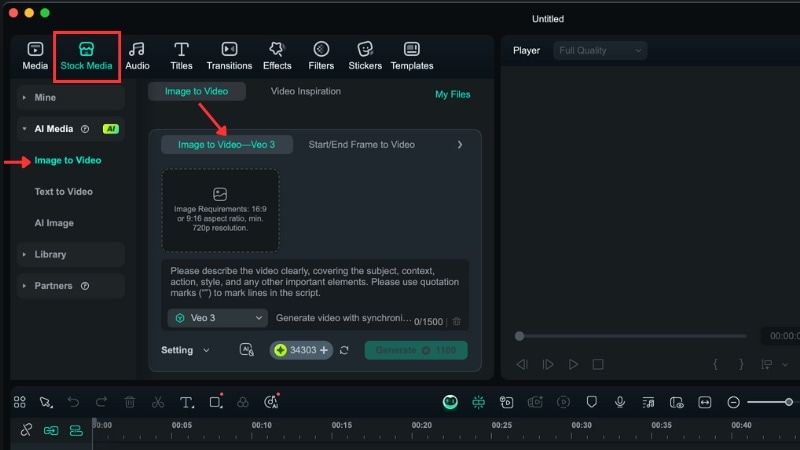Click the AI Media help icon
Viewport: 800px width, 450px height.
tap(85, 129)
